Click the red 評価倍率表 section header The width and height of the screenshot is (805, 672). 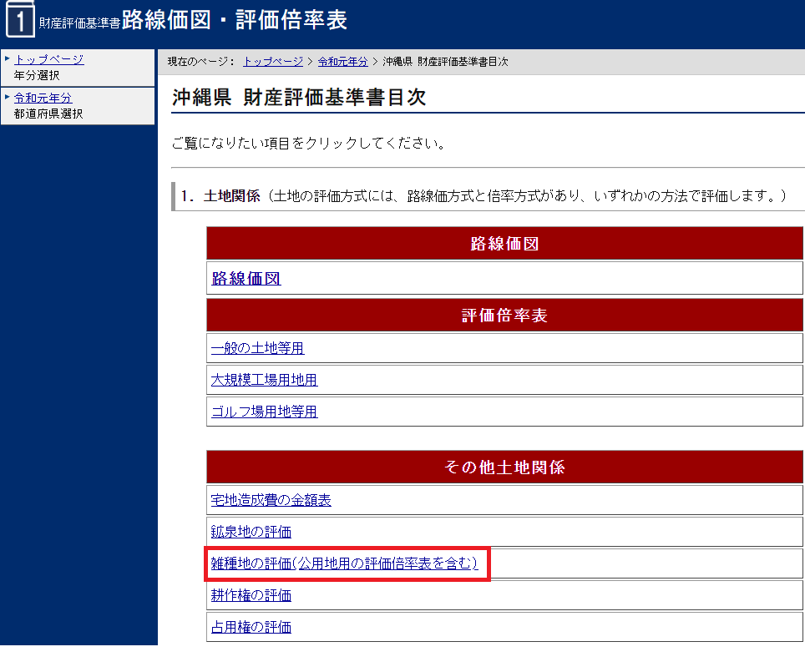click(504, 316)
